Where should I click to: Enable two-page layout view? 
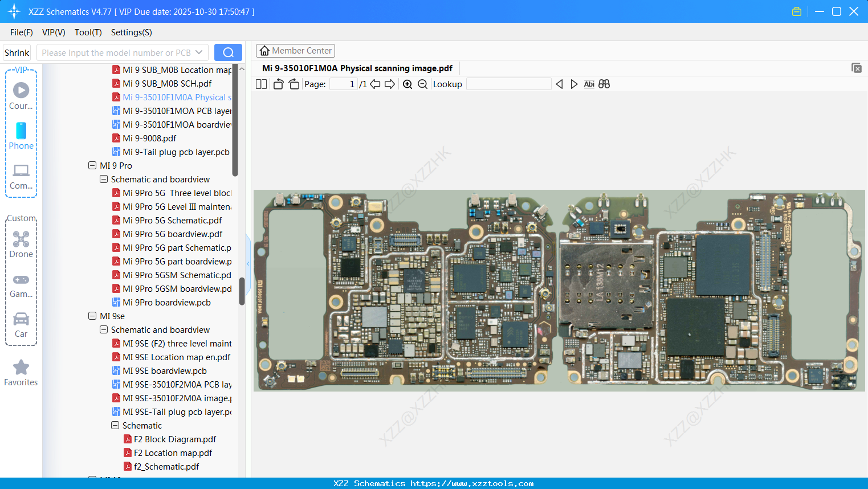[x=261, y=84]
